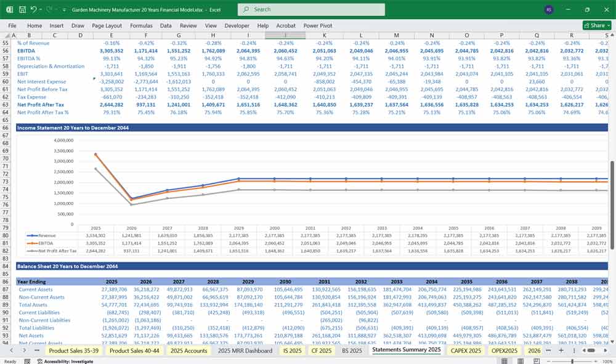Viewport: 616px width, 364px height.
Task: Select the CAPEX 2025 sheet tab
Action: pos(465,350)
